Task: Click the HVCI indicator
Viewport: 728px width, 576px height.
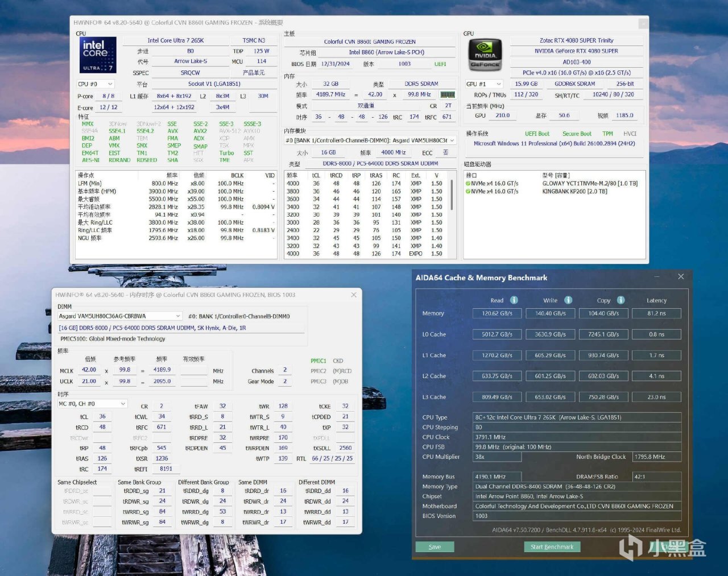Action: (x=630, y=134)
